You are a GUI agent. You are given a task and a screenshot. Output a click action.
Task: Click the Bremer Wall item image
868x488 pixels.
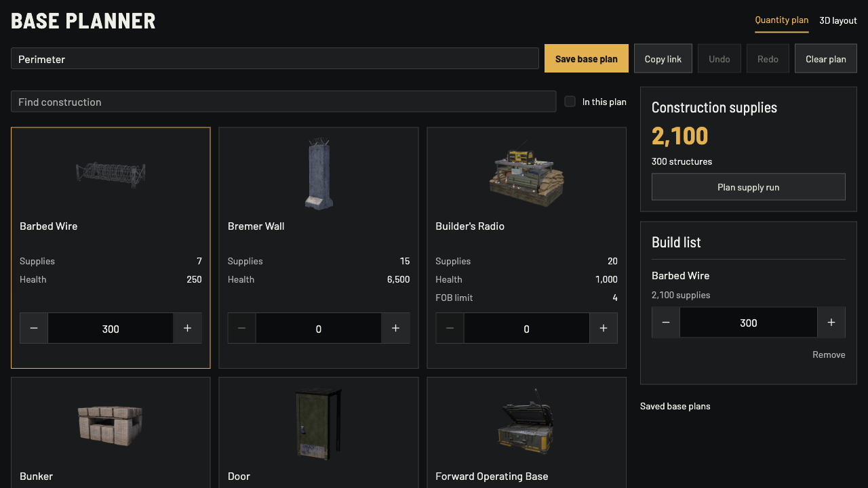pos(319,174)
